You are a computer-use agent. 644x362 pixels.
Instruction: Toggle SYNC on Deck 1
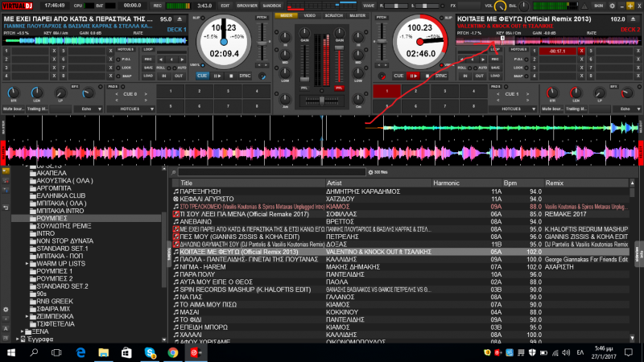point(246,76)
